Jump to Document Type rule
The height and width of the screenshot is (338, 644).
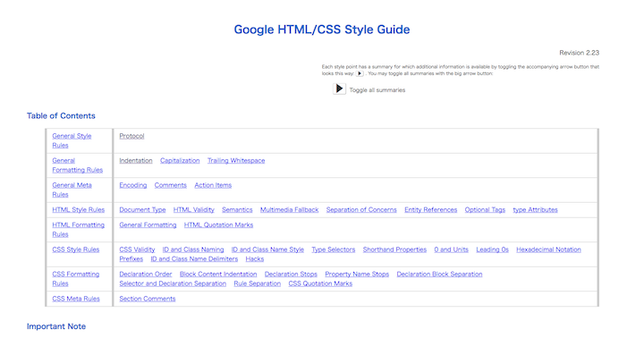[142, 210]
